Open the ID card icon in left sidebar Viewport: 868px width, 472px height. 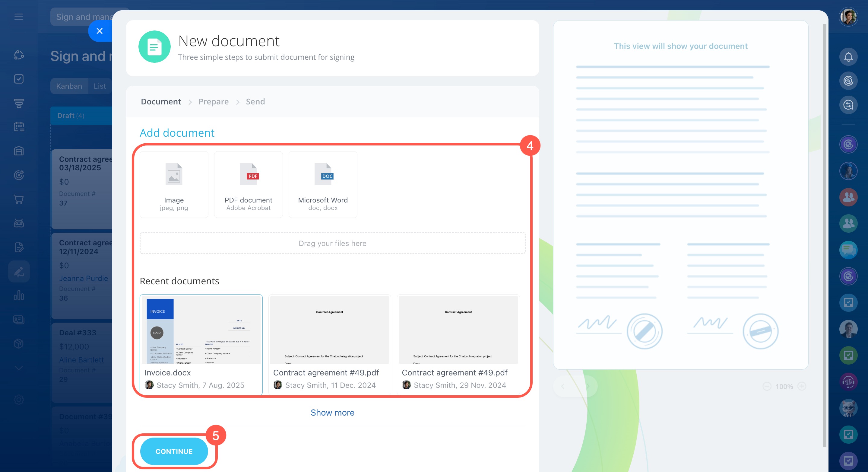pyautogui.click(x=19, y=319)
